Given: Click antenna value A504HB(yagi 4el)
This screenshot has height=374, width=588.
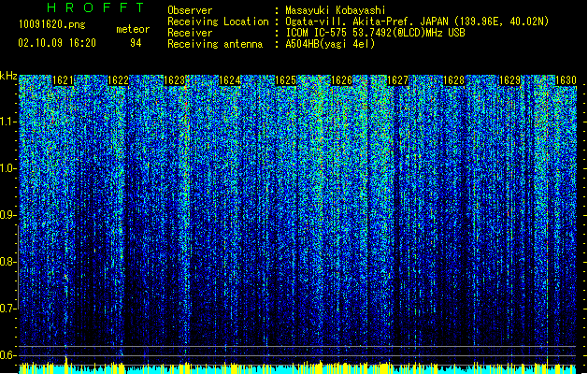Looking at the screenshot, I should point(330,44).
